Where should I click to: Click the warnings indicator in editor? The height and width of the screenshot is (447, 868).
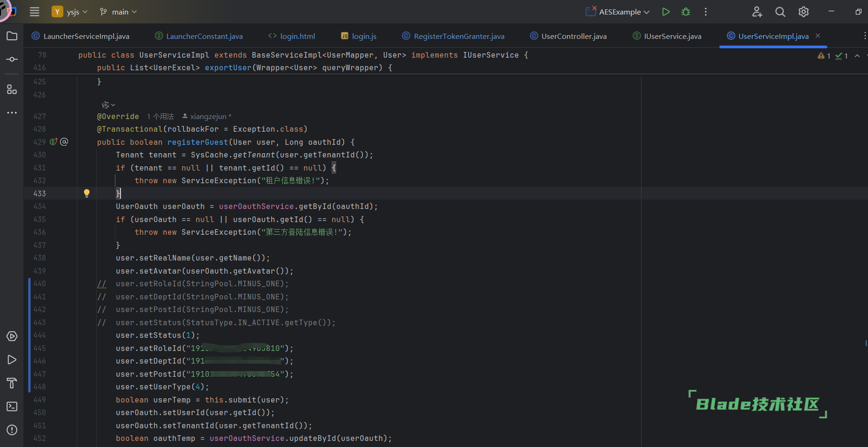824,56
